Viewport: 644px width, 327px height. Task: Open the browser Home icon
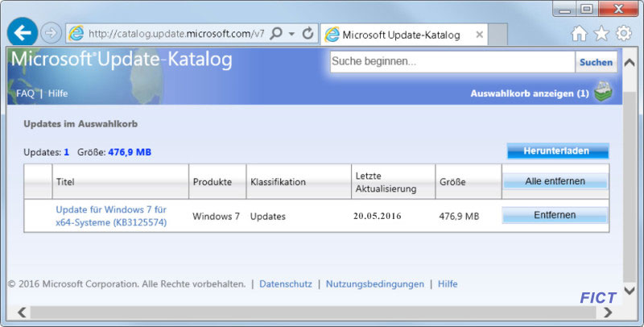579,34
